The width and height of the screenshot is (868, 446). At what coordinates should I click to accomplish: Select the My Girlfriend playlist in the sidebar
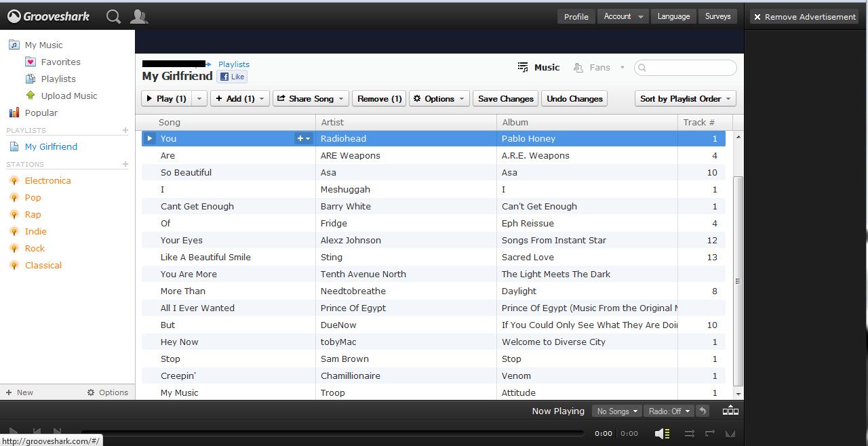pos(51,146)
